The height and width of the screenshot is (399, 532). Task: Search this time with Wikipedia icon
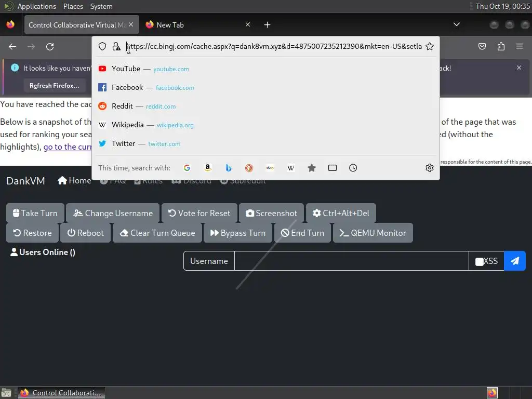pos(291,168)
